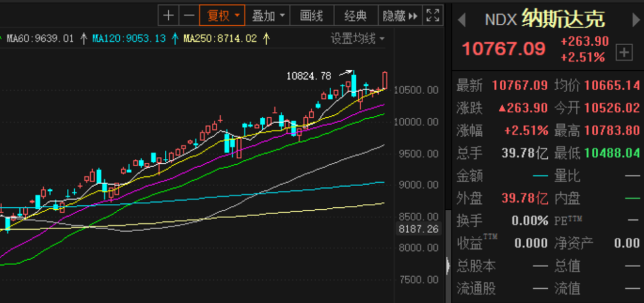Click 隐藏 to hide panel
Image resolution: width=644 pixels, height=303 pixels.
pos(400,16)
